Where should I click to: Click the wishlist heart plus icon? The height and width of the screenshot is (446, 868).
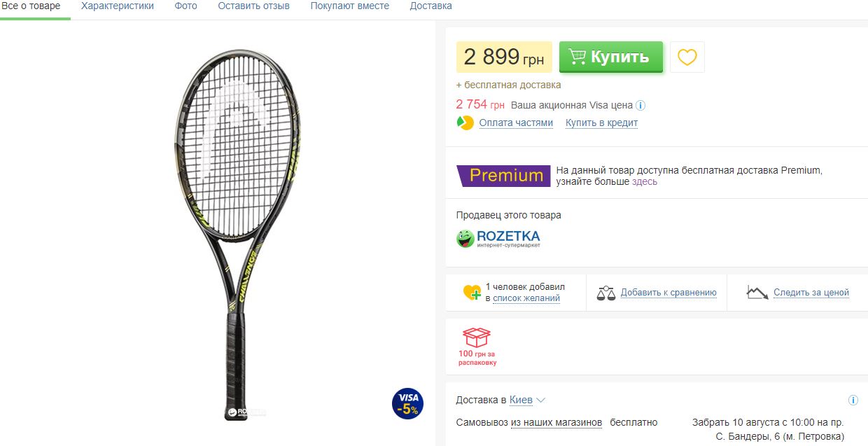point(472,293)
